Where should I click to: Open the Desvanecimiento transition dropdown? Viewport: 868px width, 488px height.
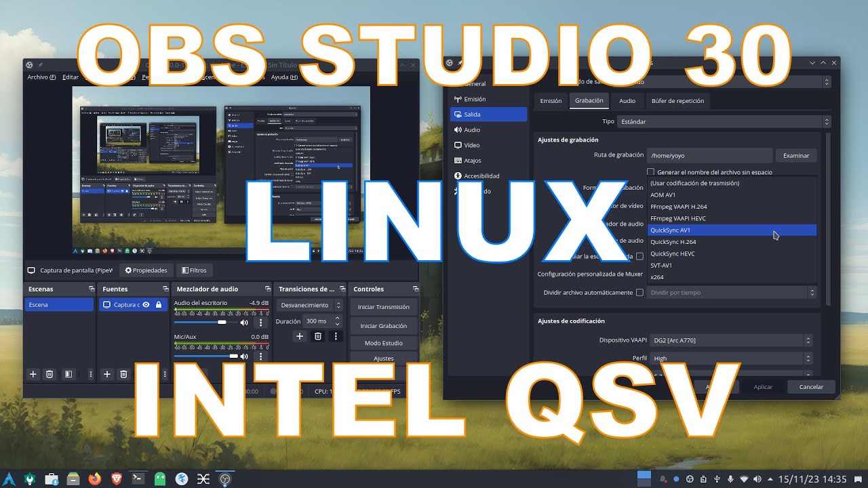coord(309,305)
